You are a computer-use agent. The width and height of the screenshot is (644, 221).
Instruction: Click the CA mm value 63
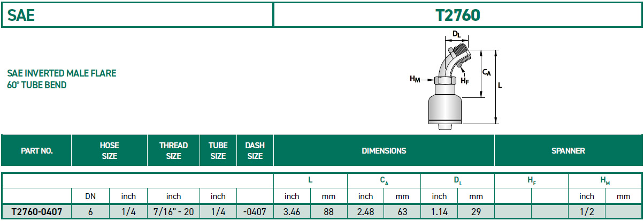pos(402,212)
